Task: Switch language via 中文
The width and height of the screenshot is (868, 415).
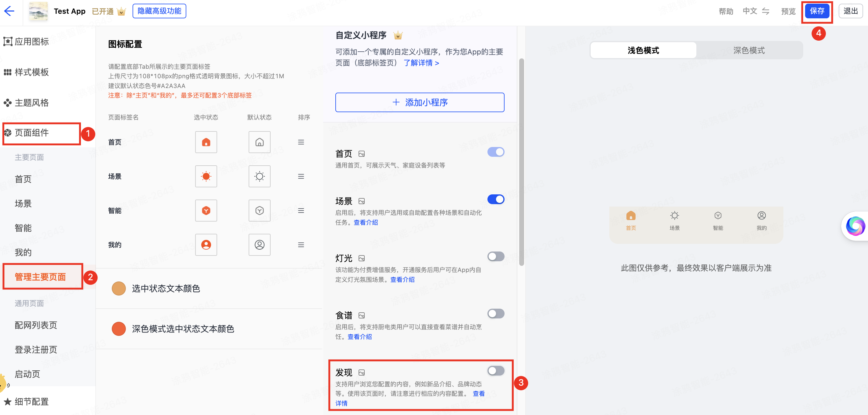Action: coord(750,11)
